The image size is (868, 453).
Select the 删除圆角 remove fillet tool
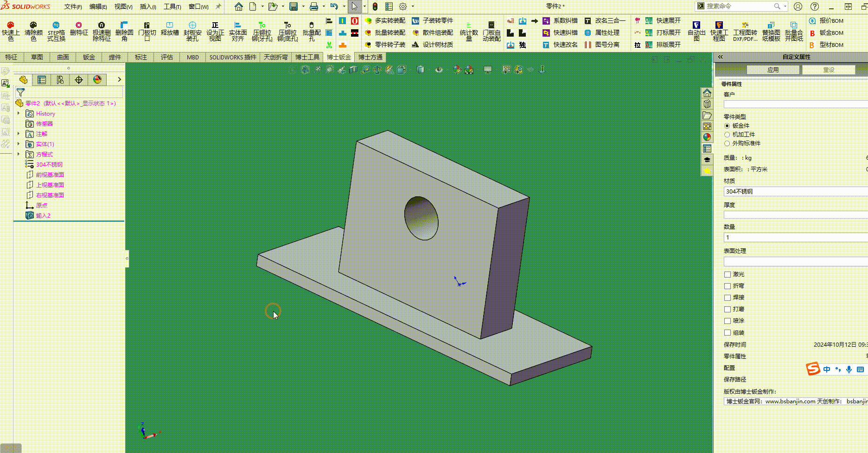tap(124, 31)
